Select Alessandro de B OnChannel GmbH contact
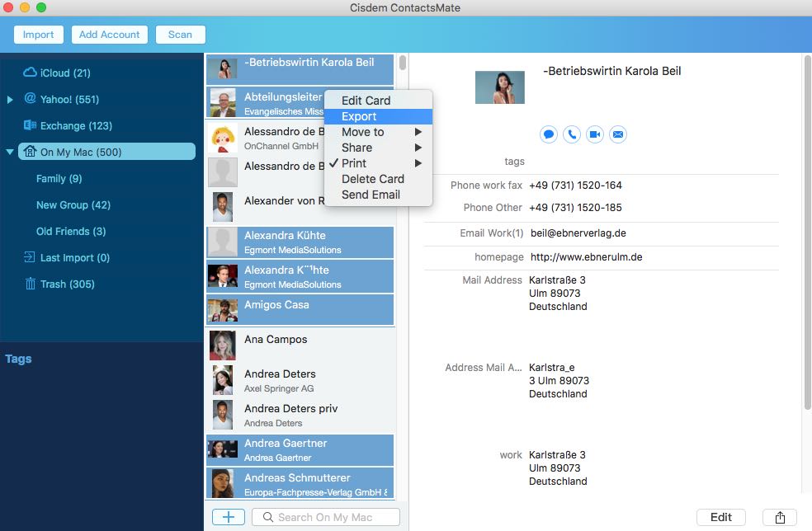The image size is (812, 531). pyautogui.click(x=265, y=139)
